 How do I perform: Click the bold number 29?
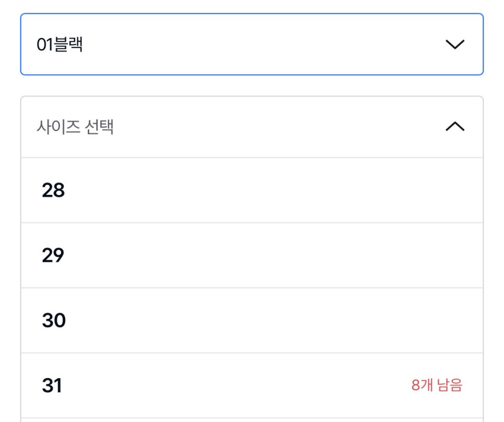coord(53,255)
